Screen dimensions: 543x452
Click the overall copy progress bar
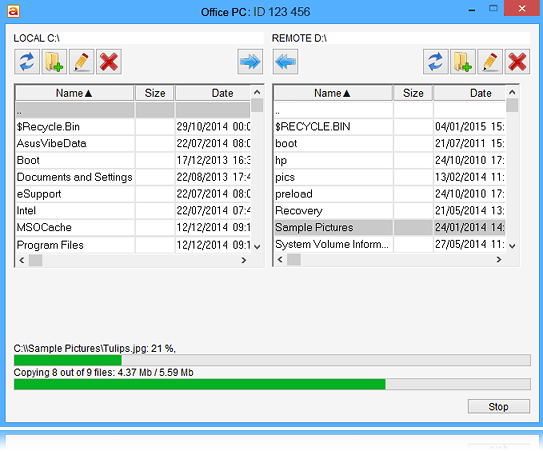[272, 384]
